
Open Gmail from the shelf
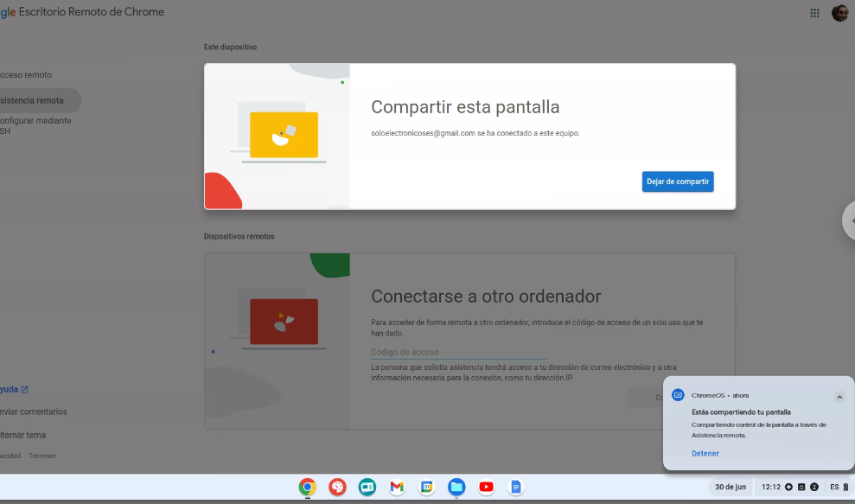click(x=397, y=488)
